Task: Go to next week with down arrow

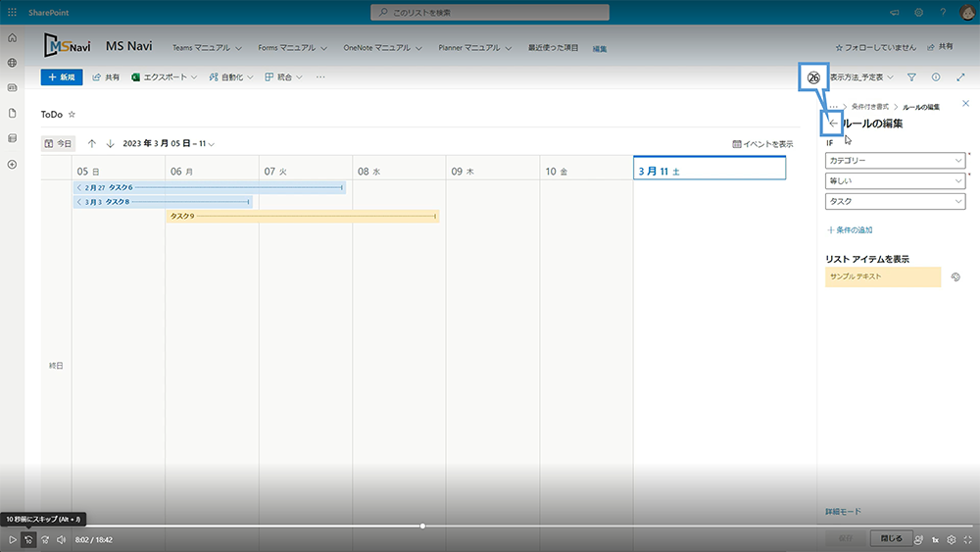Action: (110, 144)
